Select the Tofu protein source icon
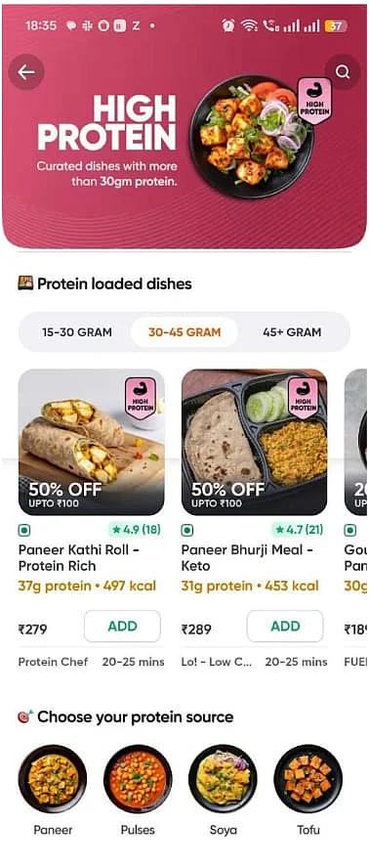Image resolution: width=369 pixels, height=868 pixels. 308,779
